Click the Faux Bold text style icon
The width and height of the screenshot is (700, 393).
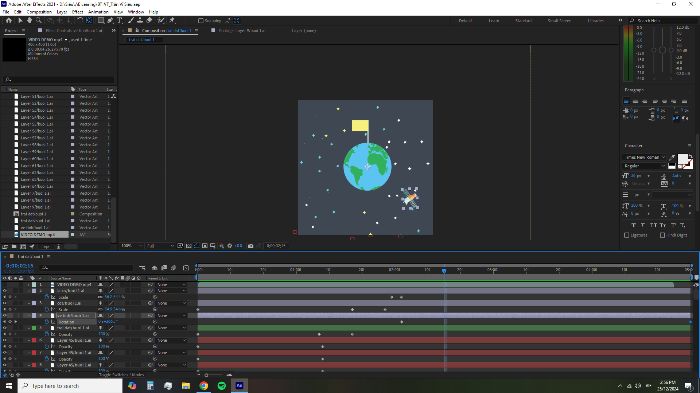point(633,225)
